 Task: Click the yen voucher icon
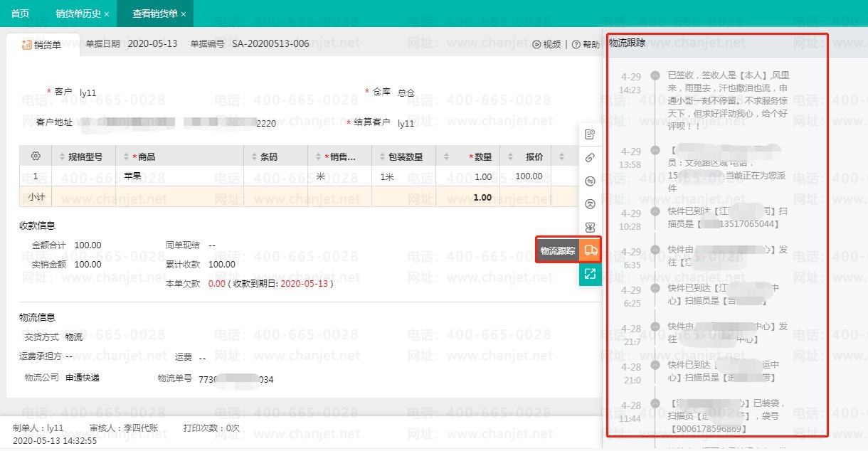pos(590,228)
